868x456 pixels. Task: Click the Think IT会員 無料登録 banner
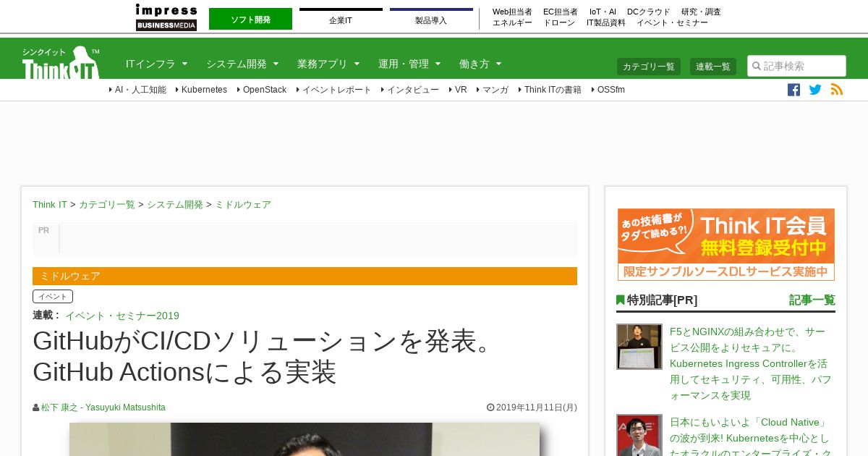pos(726,245)
